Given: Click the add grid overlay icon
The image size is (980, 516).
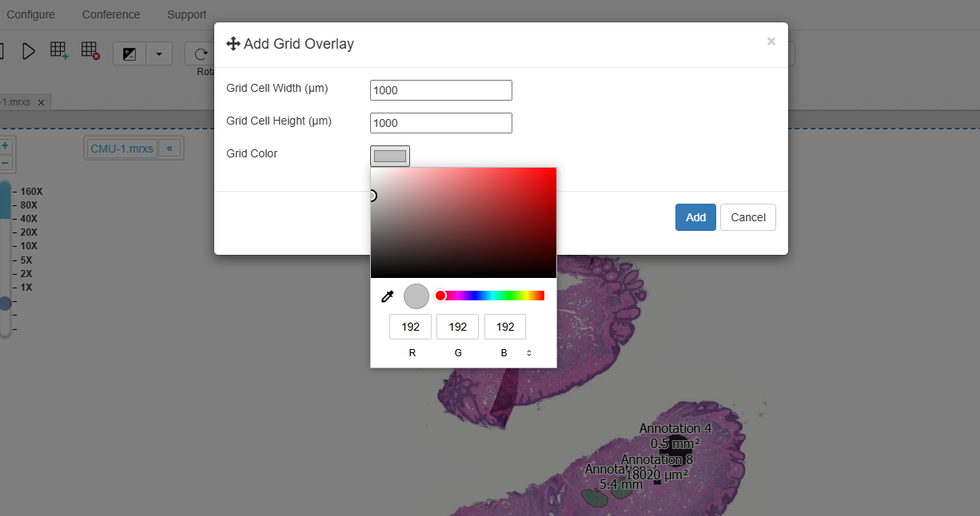Looking at the screenshot, I should click(x=59, y=51).
